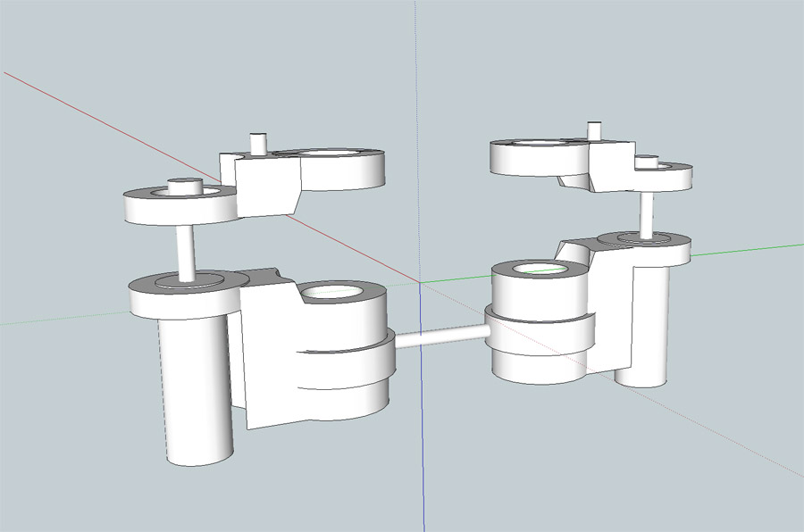Click the small peg on upper-right disc
The image size is (804, 532).
645,162
